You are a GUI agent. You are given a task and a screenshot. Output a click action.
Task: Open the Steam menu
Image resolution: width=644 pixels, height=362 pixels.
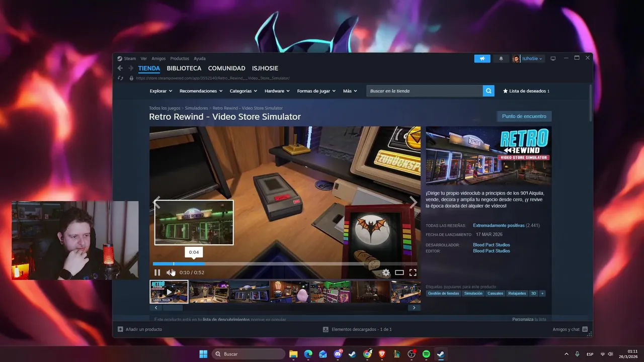pyautogui.click(x=130, y=58)
